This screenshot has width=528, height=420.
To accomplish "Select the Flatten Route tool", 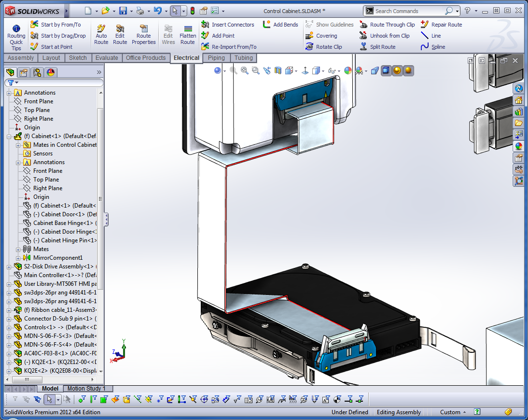I will coord(188,34).
